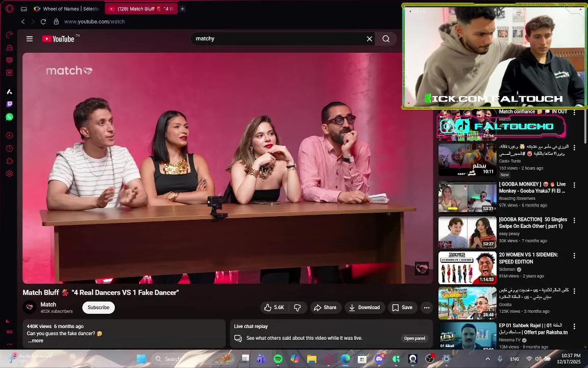Open Settings gear in Opera sidebar

(9, 173)
